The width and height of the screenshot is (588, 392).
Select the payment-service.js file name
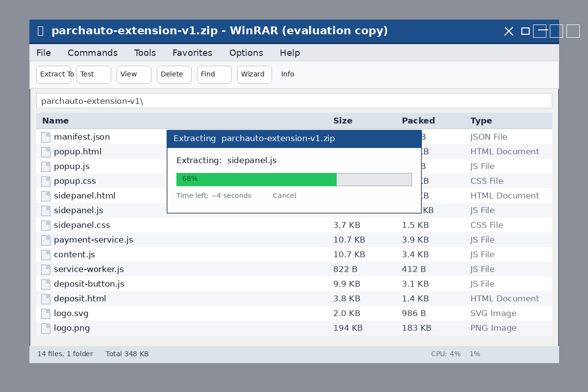(94, 240)
